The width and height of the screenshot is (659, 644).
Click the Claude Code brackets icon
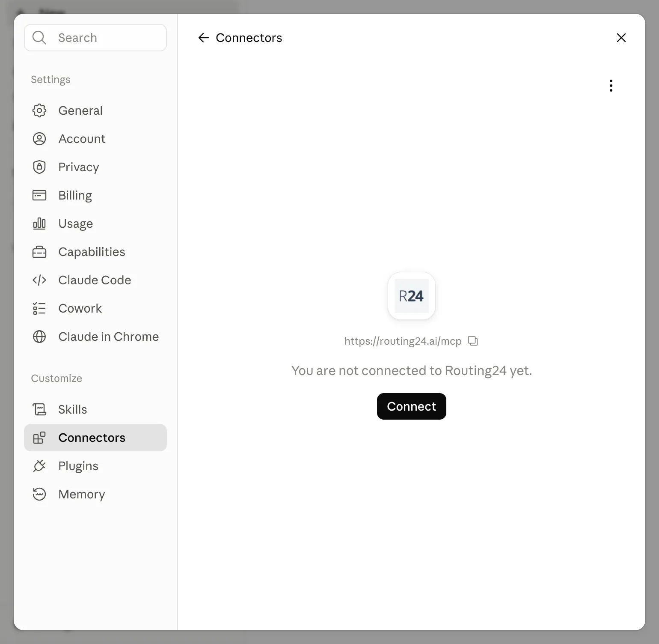point(39,280)
